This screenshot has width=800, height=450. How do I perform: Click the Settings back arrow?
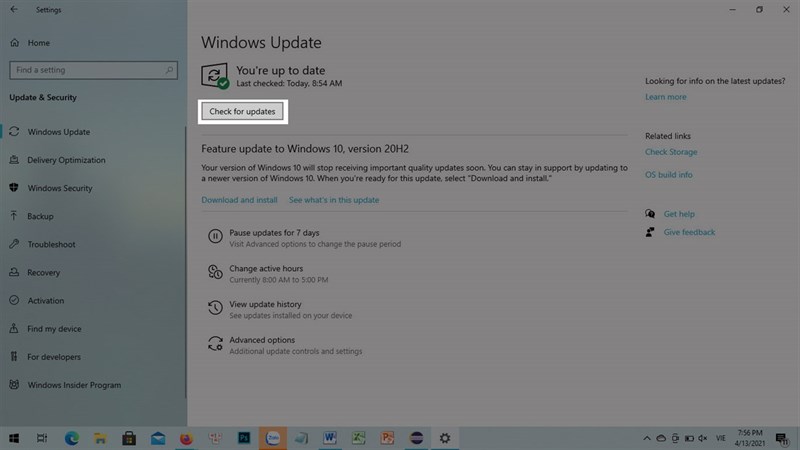pyautogui.click(x=14, y=9)
